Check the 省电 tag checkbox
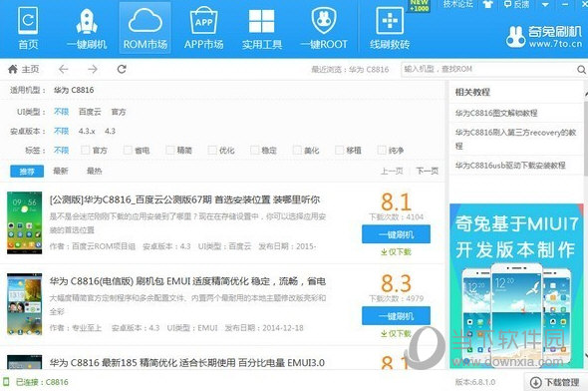Viewport: 588px width, 391px height. (128, 150)
